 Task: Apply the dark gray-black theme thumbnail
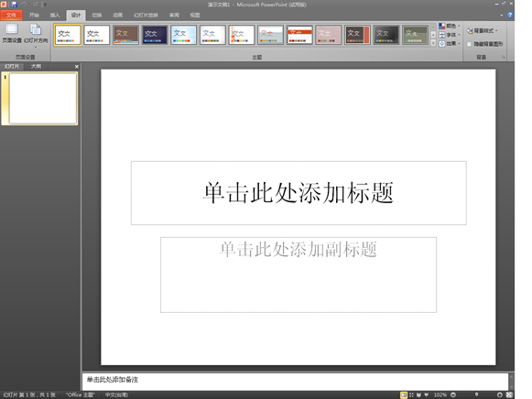[386, 35]
